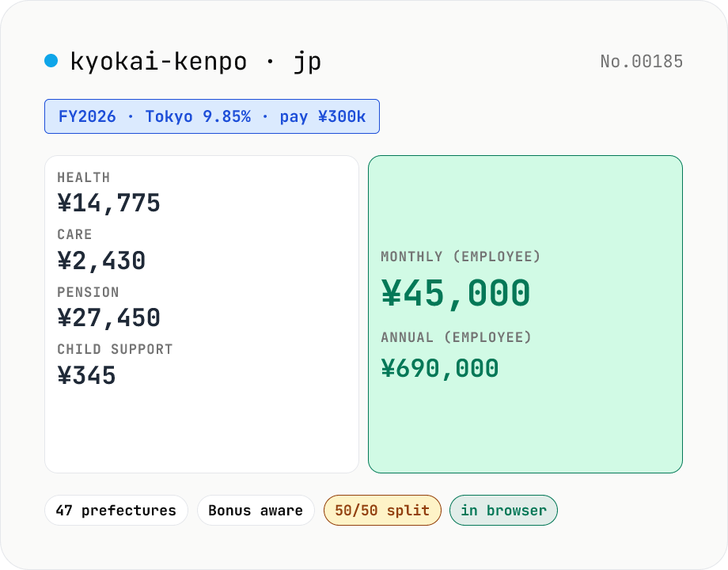Click the CARE label

74,234
